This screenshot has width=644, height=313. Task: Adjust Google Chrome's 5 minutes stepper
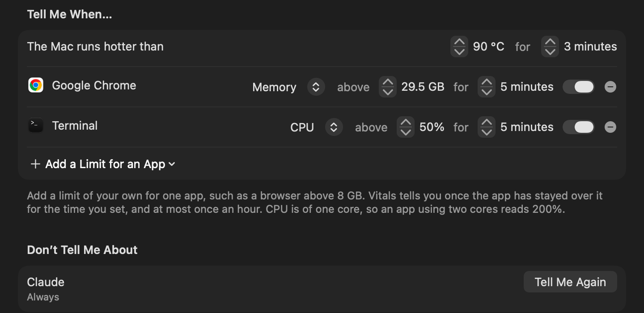click(x=487, y=87)
